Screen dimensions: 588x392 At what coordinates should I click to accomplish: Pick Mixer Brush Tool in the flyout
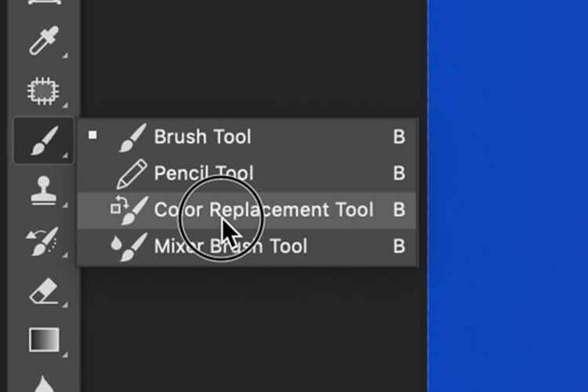tap(230, 247)
